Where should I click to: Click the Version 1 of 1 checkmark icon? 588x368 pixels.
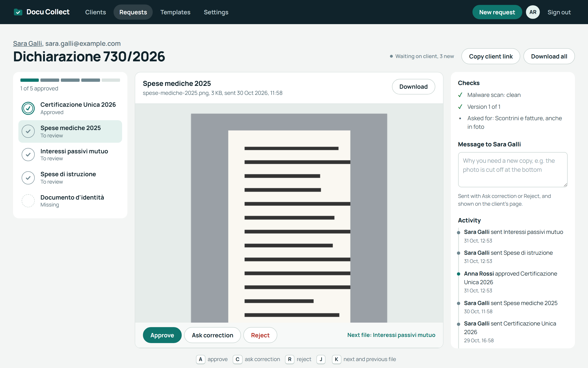pyautogui.click(x=460, y=107)
